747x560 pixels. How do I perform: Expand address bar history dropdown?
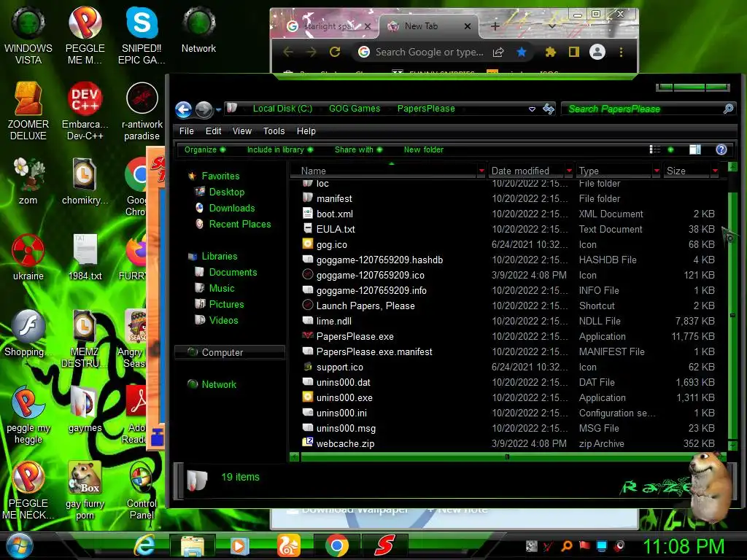coord(532,109)
